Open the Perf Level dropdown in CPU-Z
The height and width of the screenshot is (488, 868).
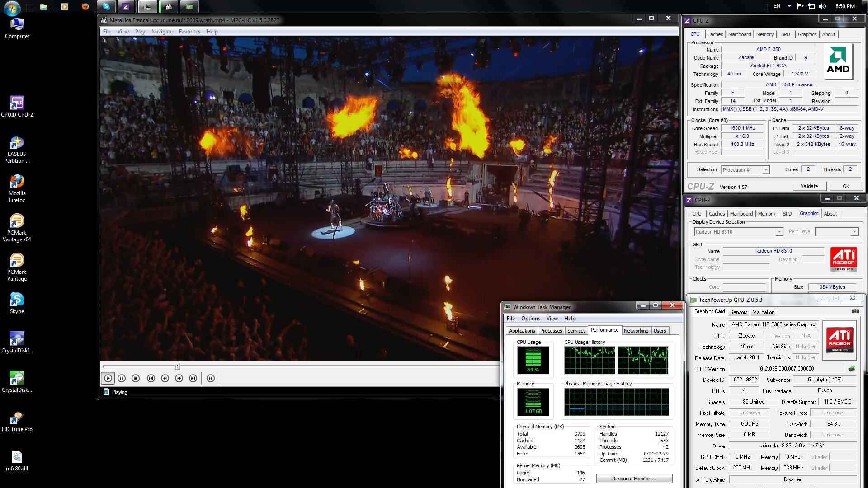[854, 232]
